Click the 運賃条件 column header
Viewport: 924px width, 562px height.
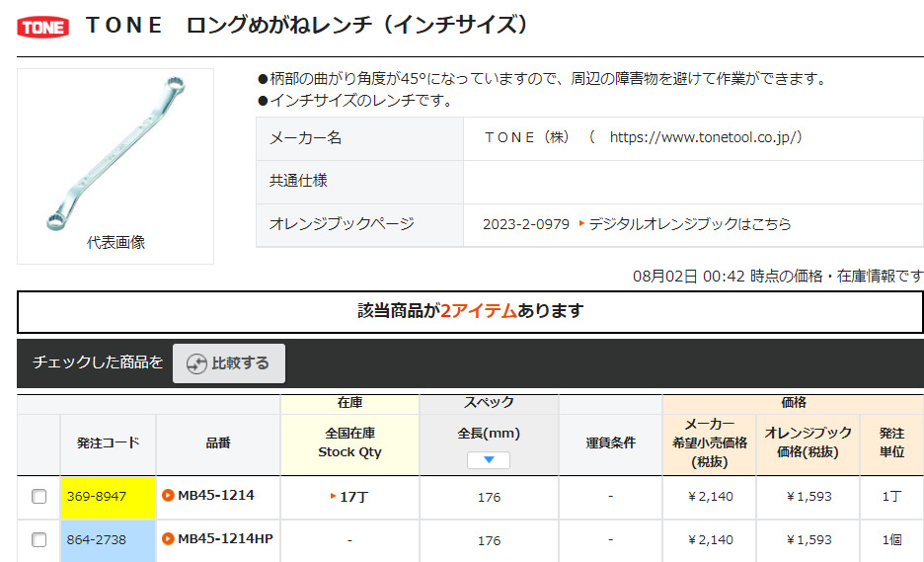point(610,443)
